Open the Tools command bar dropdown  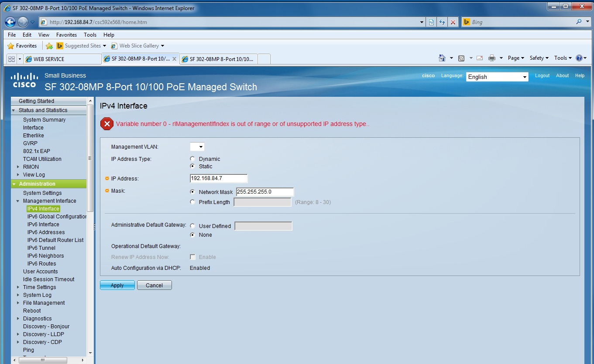click(x=563, y=58)
